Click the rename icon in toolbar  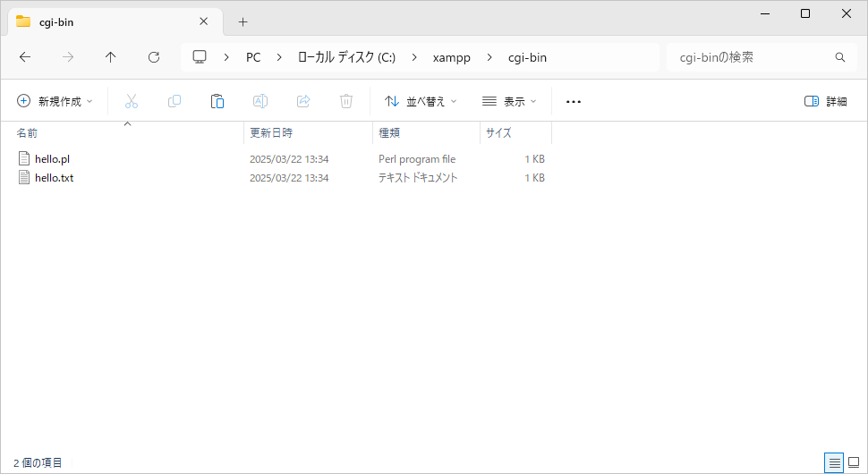pyautogui.click(x=260, y=101)
